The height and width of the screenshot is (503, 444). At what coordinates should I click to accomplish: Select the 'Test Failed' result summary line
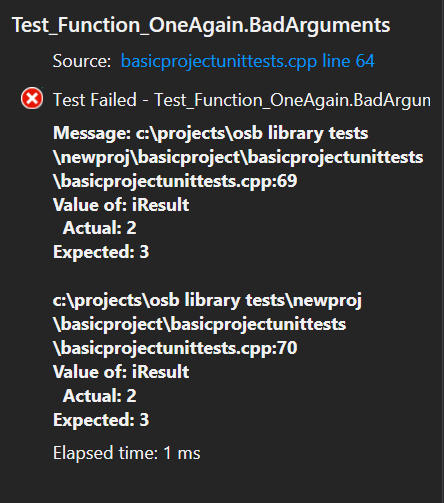pyautogui.click(x=242, y=100)
